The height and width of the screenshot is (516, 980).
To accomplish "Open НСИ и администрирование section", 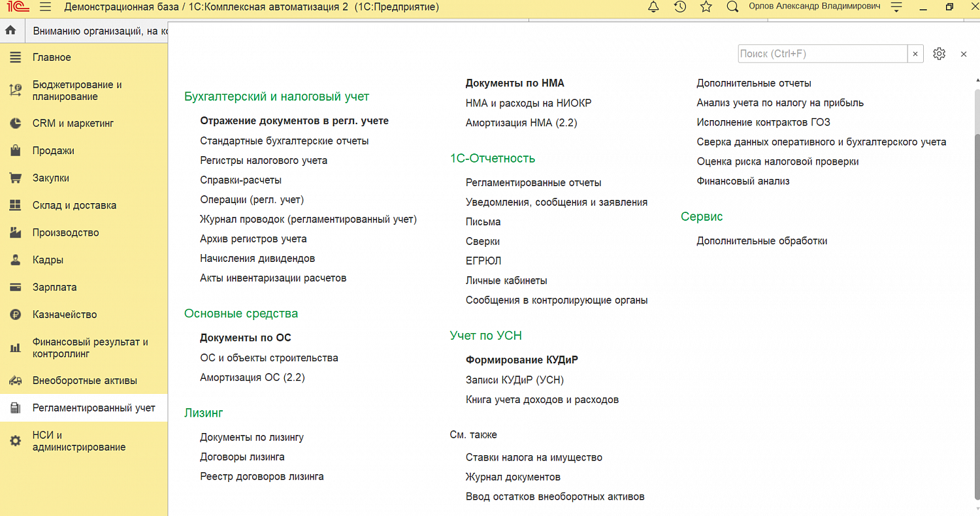I will pos(84,441).
